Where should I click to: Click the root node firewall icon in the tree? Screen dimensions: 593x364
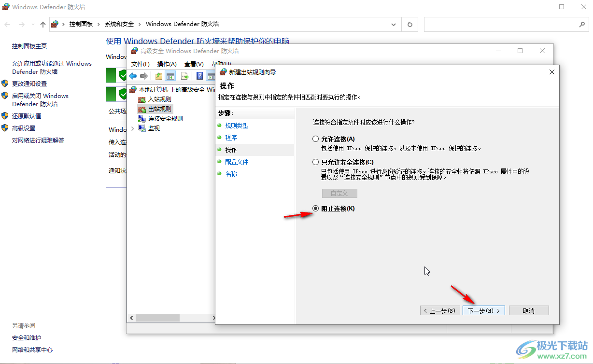click(133, 90)
